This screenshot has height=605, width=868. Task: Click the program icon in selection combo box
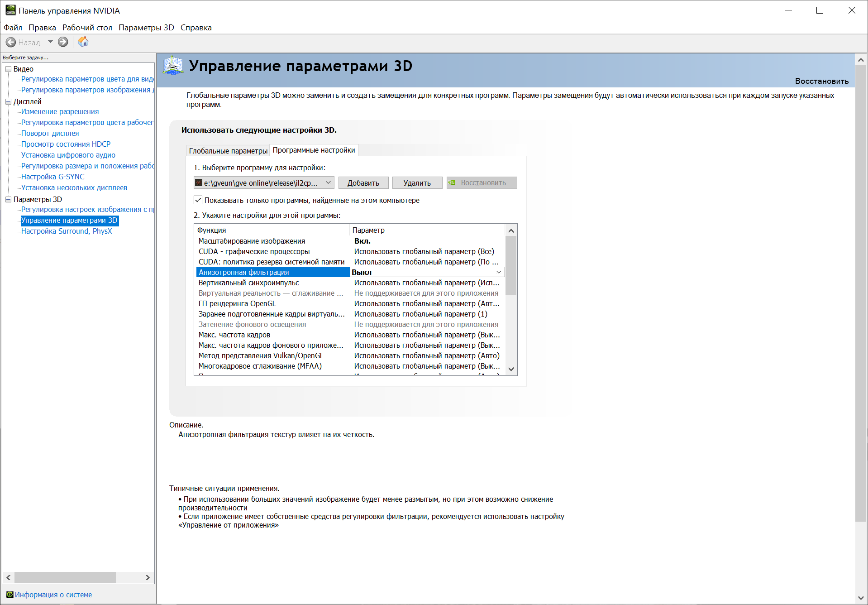pos(199,183)
